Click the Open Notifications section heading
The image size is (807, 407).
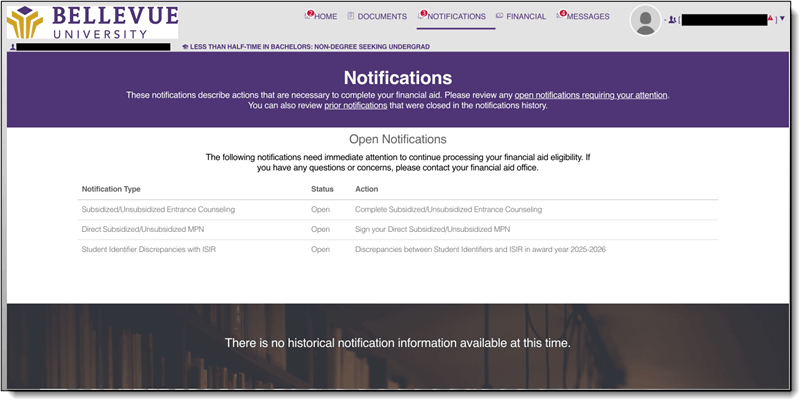pos(398,139)
